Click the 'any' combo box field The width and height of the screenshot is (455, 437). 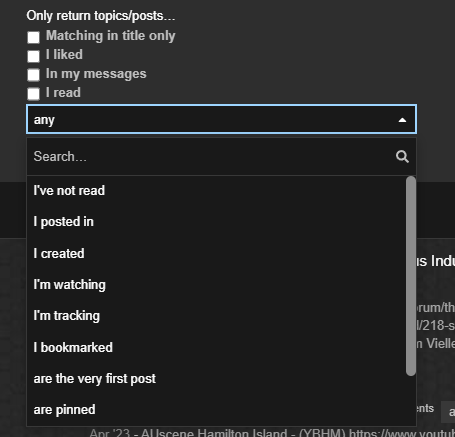[221, 119]
